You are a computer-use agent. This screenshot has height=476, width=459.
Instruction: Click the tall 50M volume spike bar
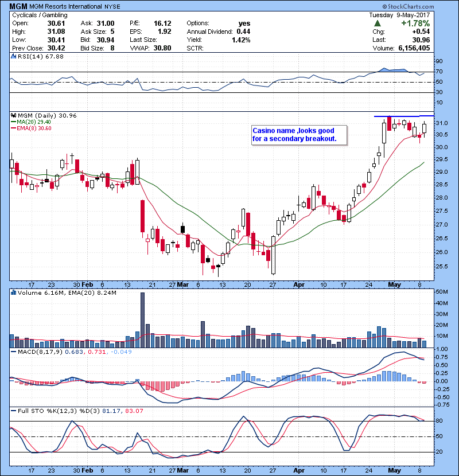[x=142, y=320]
